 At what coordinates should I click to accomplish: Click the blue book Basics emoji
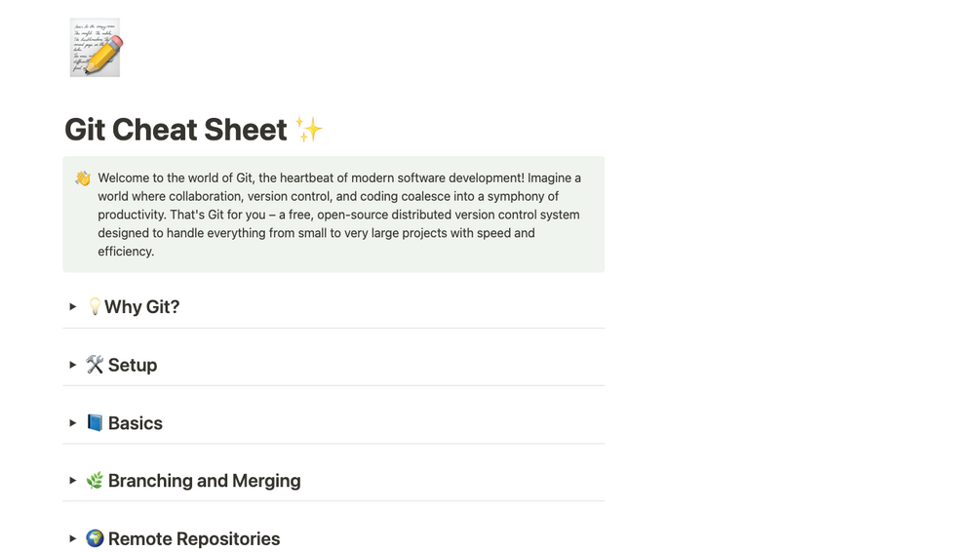pos(95,423)
